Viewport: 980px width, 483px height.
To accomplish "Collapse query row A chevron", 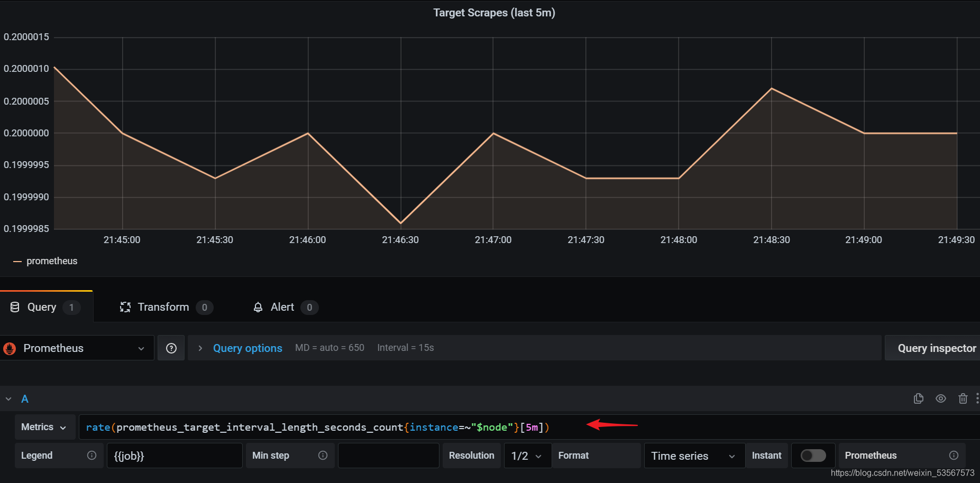I will tap(8, 399).
